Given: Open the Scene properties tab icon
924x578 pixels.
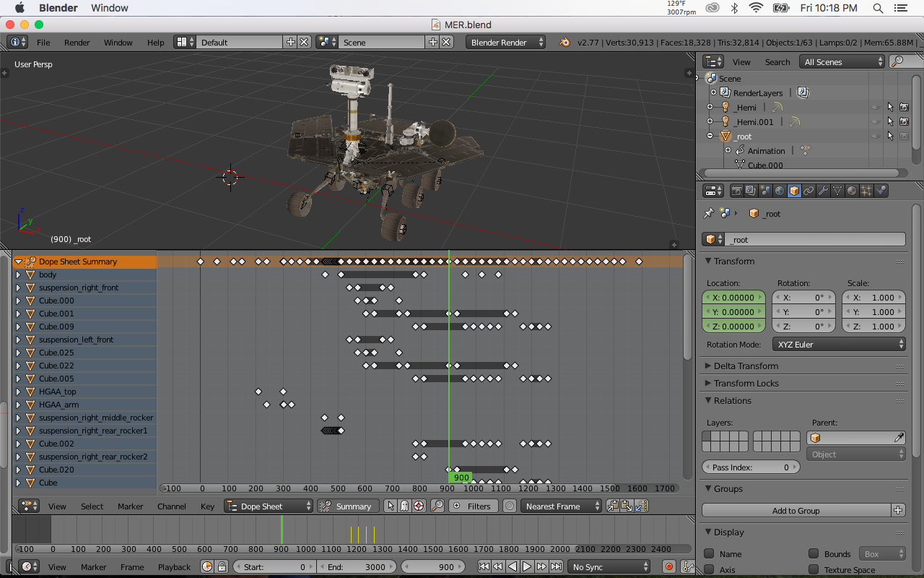Looking at the screenshot, I should click(766, 191).
